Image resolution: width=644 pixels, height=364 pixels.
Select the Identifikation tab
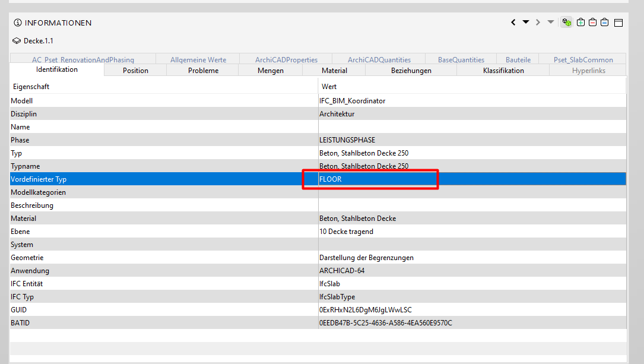pos(56,69)
